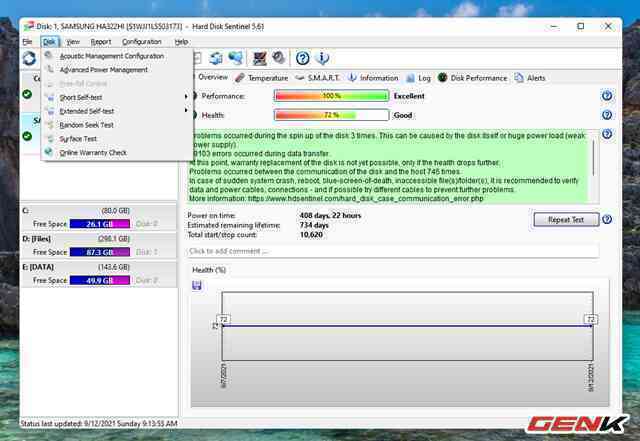Switch to the S.M.A.R.T. tab
Screen dimensions: 640x441
coord(318,78)
